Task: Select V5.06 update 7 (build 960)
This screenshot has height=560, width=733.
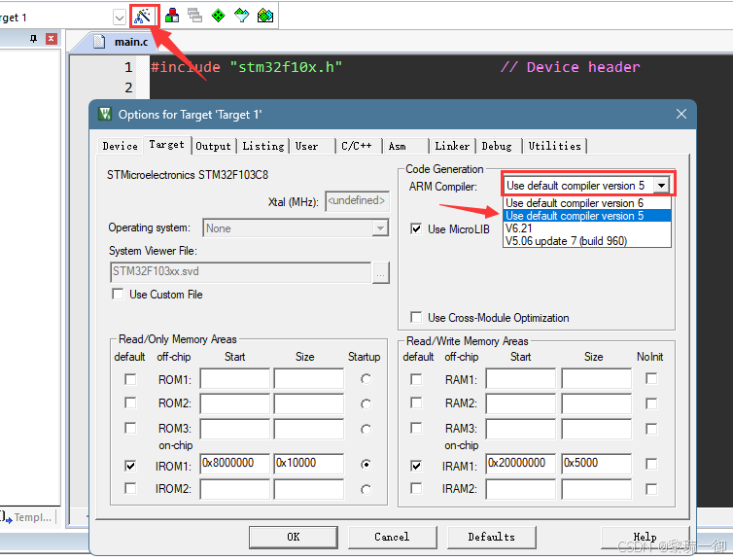Action: (587, 241)
